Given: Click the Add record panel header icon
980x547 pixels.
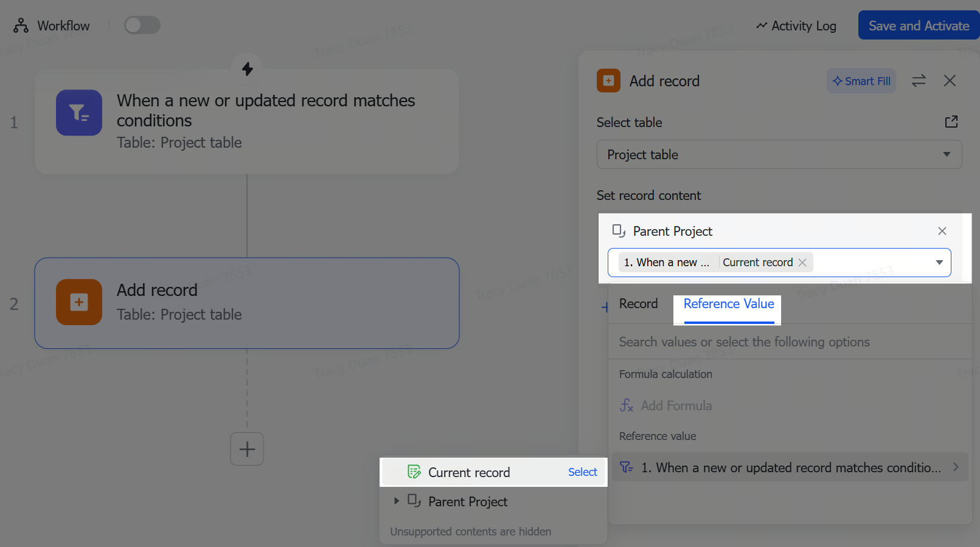Looking at the screenshot, I should (608, 81).
